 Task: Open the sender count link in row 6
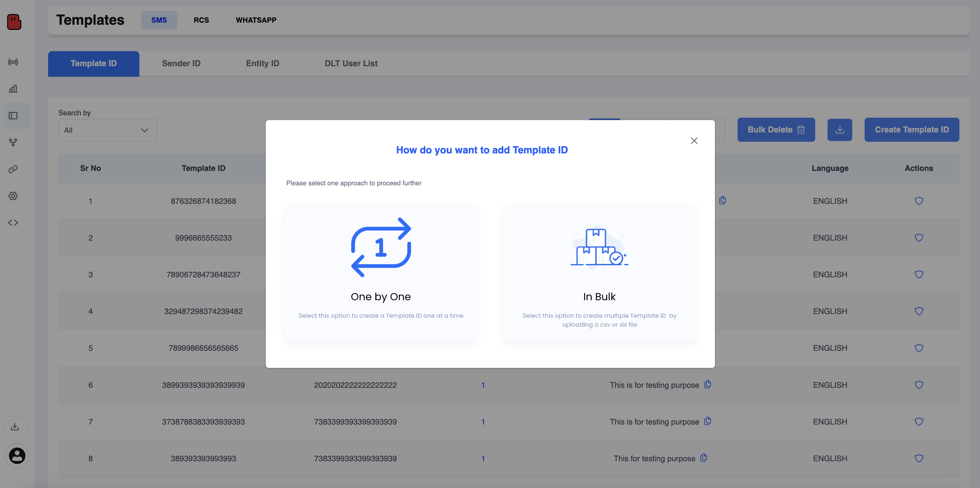(483, 385)
